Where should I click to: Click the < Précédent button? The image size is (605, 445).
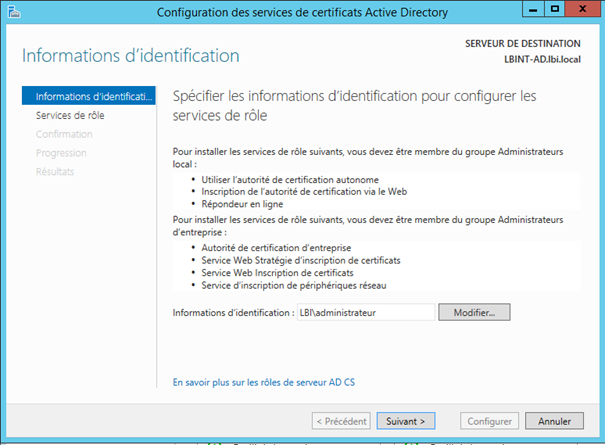tap(341, 421)
